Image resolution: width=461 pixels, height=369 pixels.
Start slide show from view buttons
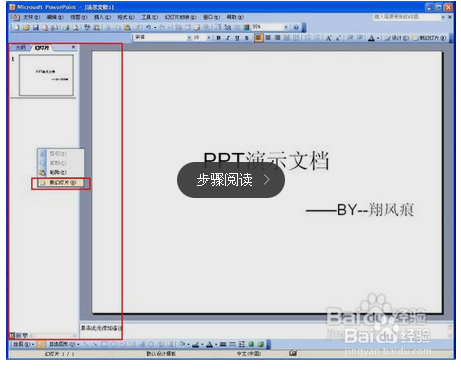coord(25,335)
